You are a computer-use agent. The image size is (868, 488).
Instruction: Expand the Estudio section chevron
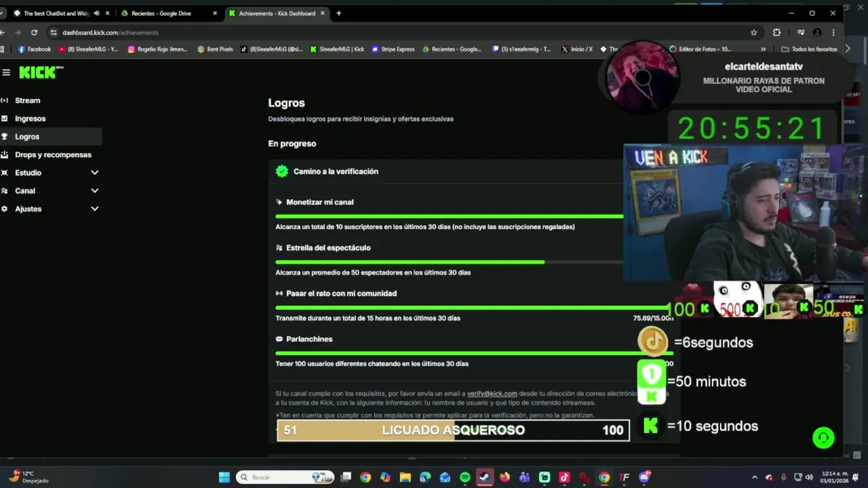coord(94,173)
